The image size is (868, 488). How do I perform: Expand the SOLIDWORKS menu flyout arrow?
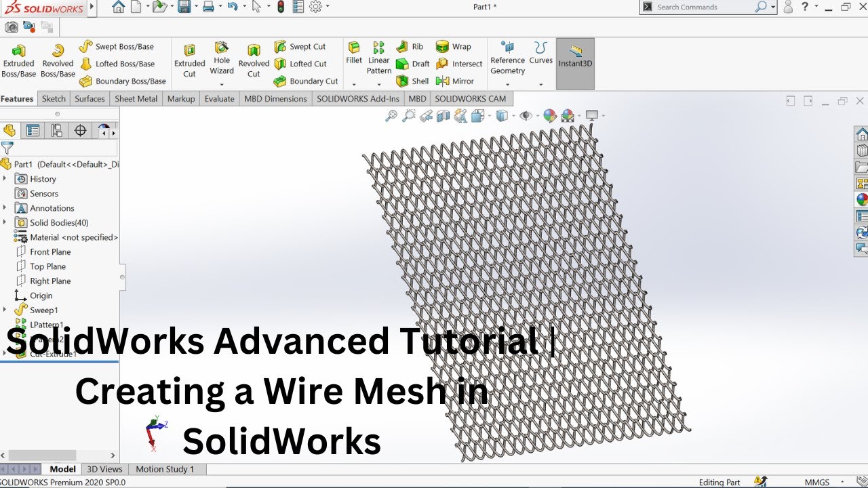point(92,7)
